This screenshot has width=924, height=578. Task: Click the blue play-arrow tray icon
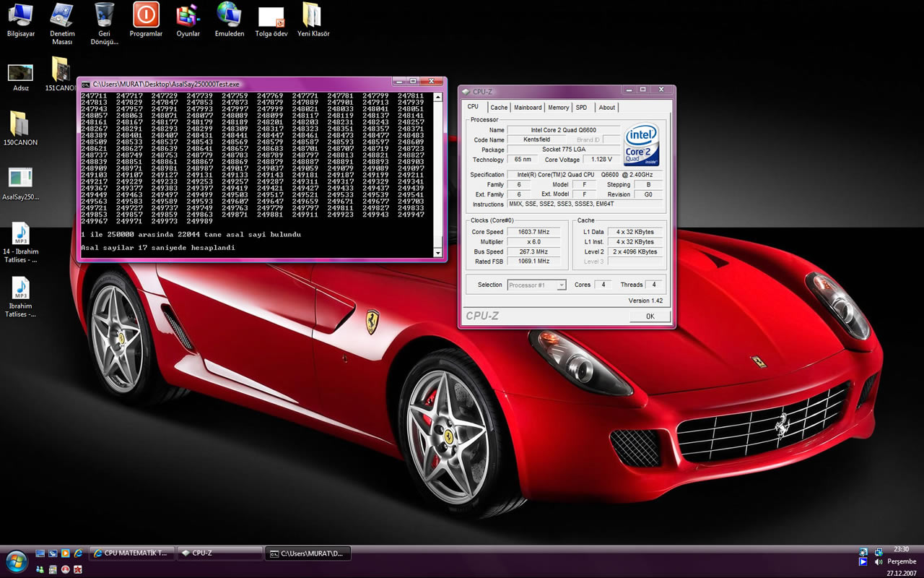tap(863, 562)
